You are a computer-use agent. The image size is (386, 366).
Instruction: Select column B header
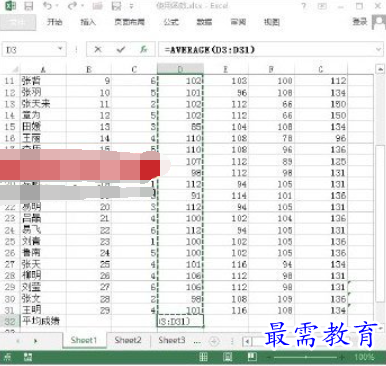click(89, 69)
